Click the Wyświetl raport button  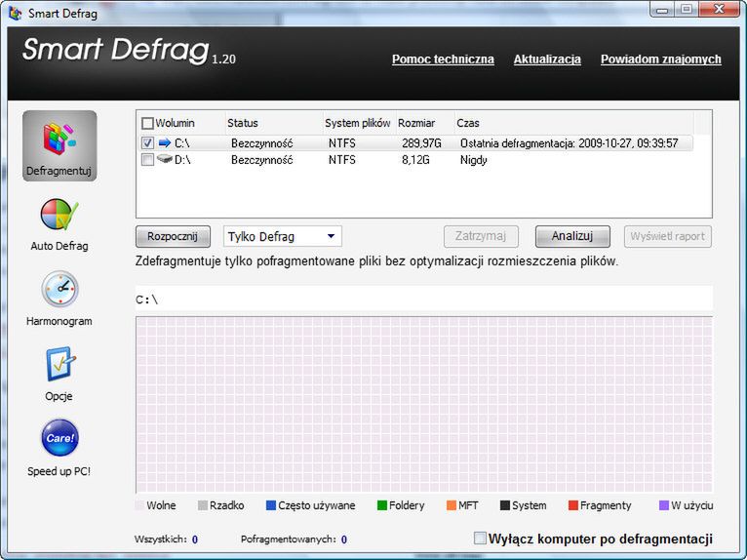click(668, 236)
